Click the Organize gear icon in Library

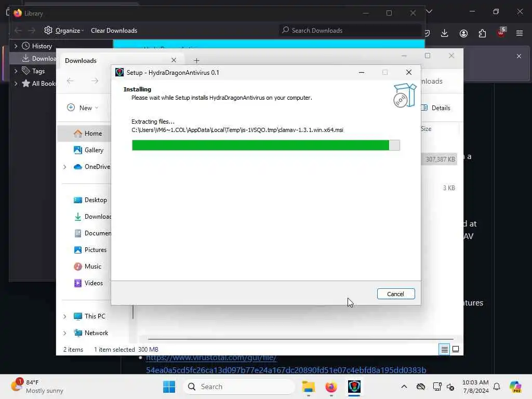click(48, 30)
